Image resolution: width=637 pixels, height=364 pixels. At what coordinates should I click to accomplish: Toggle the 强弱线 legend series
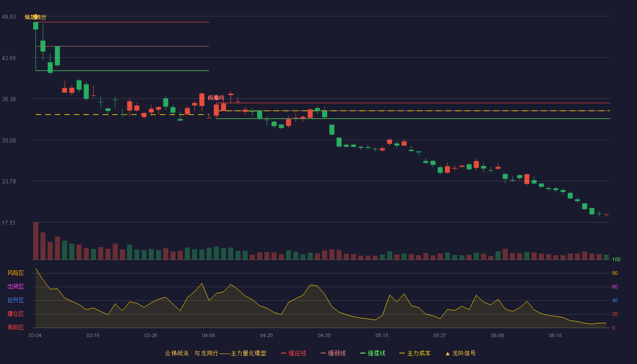pos(333,353)
